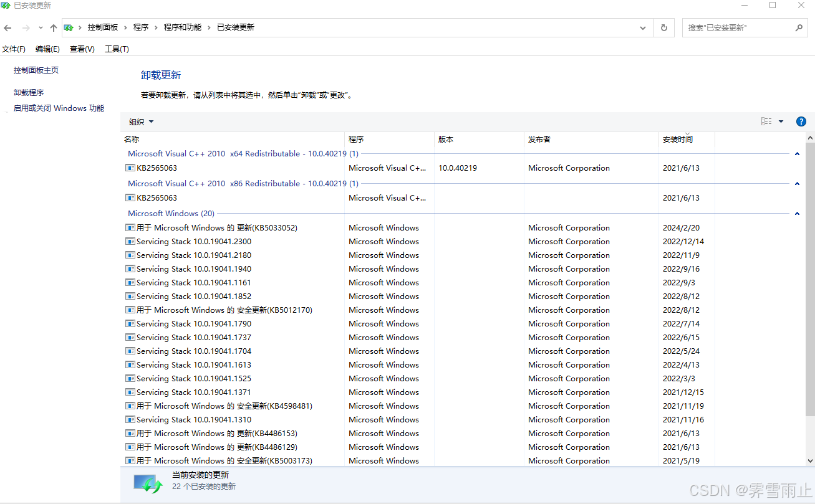Open the recent locations dropdown arrow

coord(41,27)
